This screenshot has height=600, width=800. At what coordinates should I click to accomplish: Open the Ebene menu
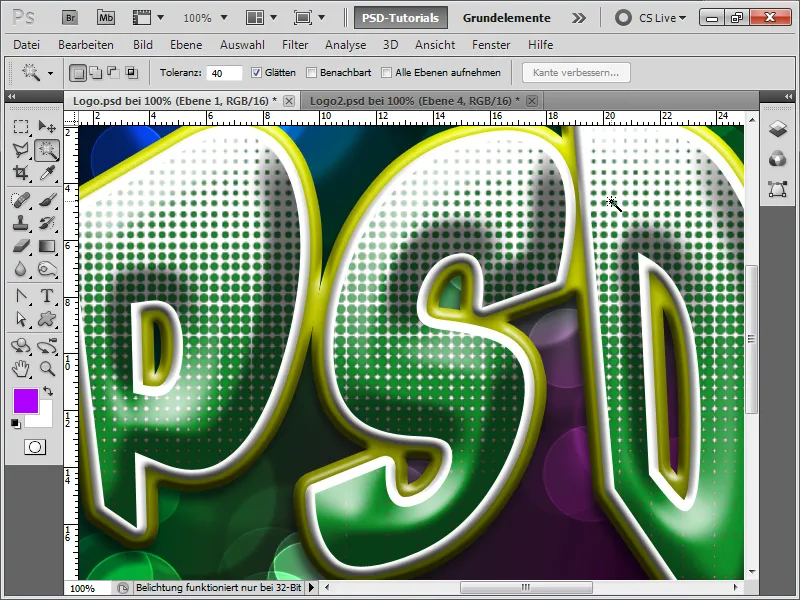(186, 45)
